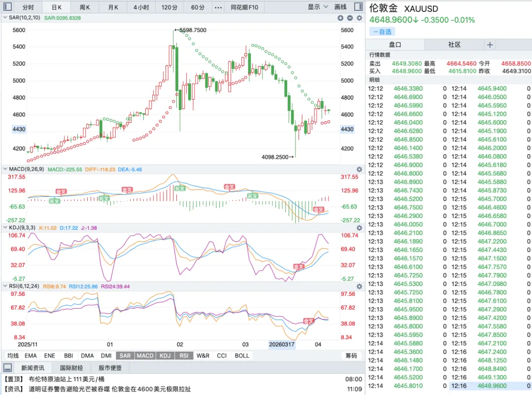Open RSI indicator settings gear

pos(359,286)
